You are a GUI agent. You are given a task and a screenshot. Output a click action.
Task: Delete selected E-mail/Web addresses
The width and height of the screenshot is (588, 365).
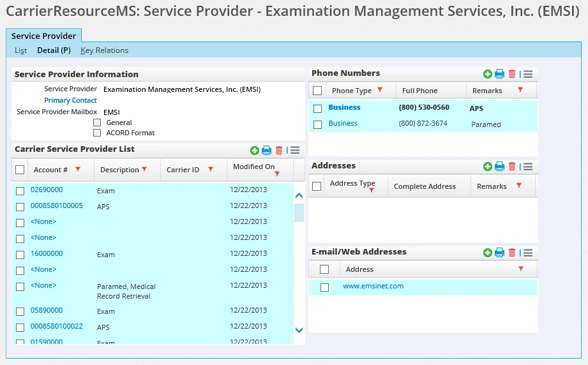coord(512,253)
